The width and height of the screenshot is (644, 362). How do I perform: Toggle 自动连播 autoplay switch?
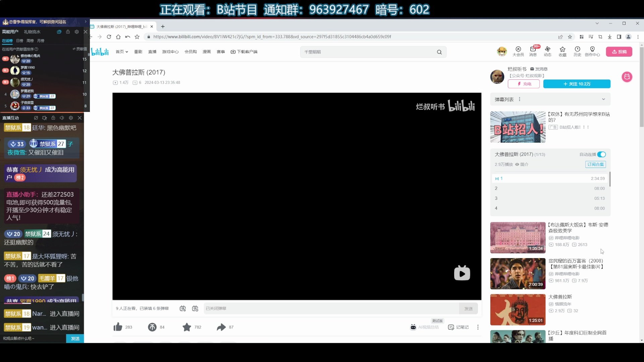(x=601, y=155)
